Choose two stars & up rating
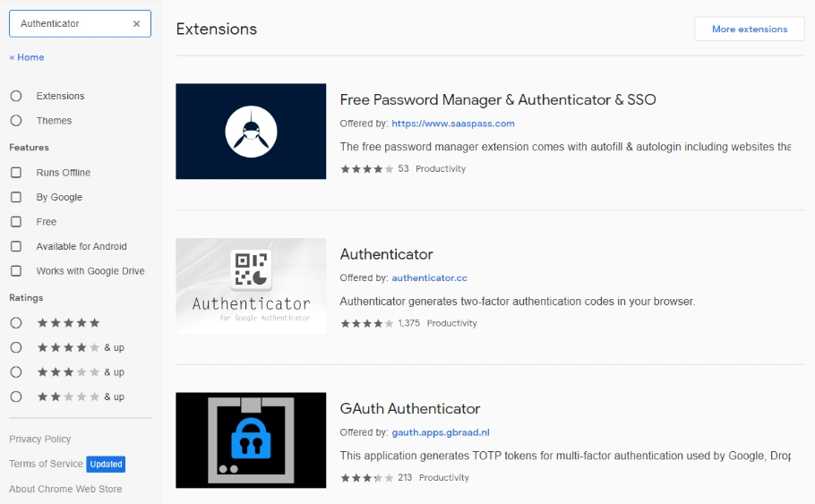Image resolution: width=815 pixels, height=504 pixels. click(16, 397)
